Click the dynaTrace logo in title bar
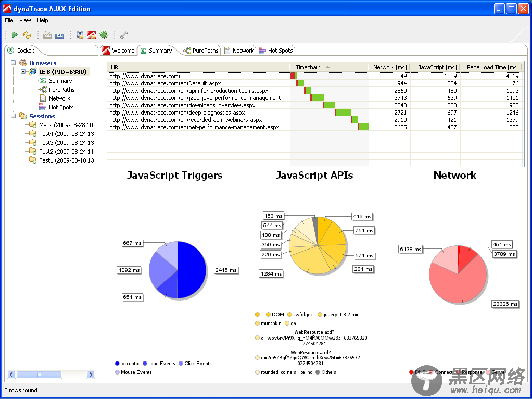The height and width of the screenshot is (399, 532). [x=7, y=8]
